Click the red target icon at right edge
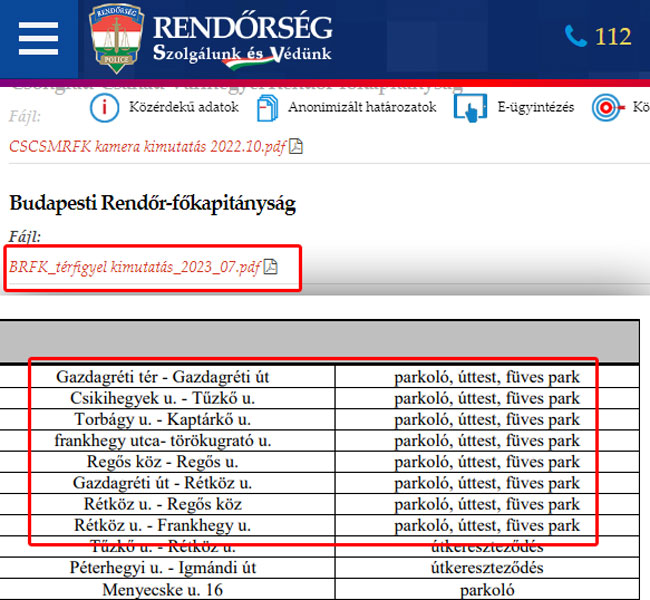Screen dimensions: 650x600 (x=606, y=108)
